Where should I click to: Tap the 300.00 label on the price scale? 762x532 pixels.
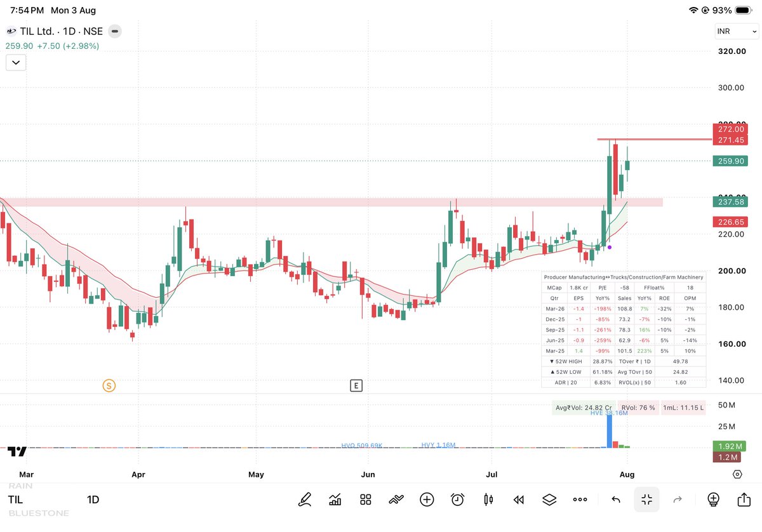pyautogui.click(x=731, y=88)
